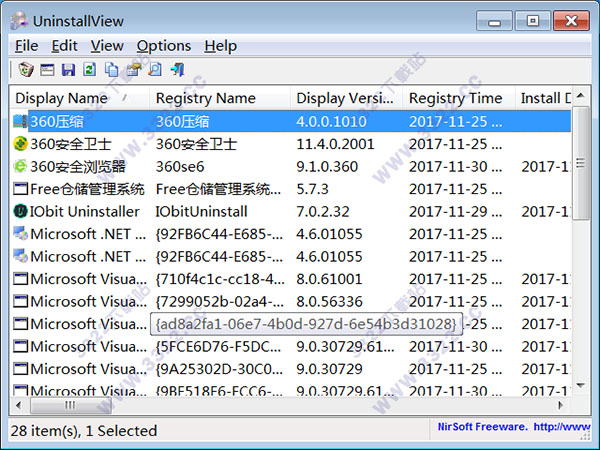Refresh the list with the toolbar icon
The width and height of the screenshot is (600, 450).
coord(90,70)
